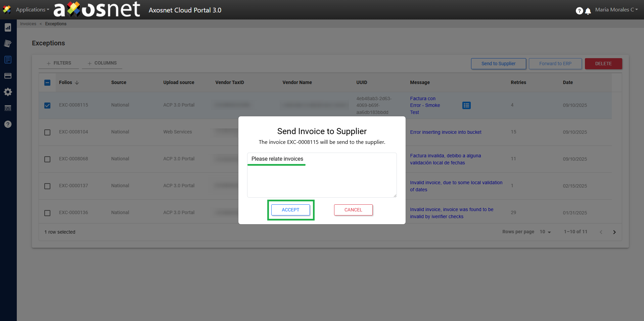Open the COLUMNS tab
The image size is (644, 321).
click(102, 63)
